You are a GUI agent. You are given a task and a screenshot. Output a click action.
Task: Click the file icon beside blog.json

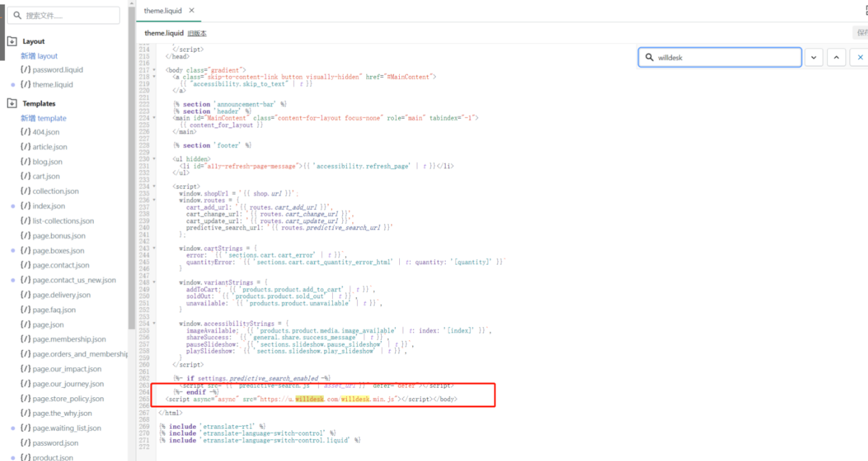pyautogui.click(x=26, y=162)
